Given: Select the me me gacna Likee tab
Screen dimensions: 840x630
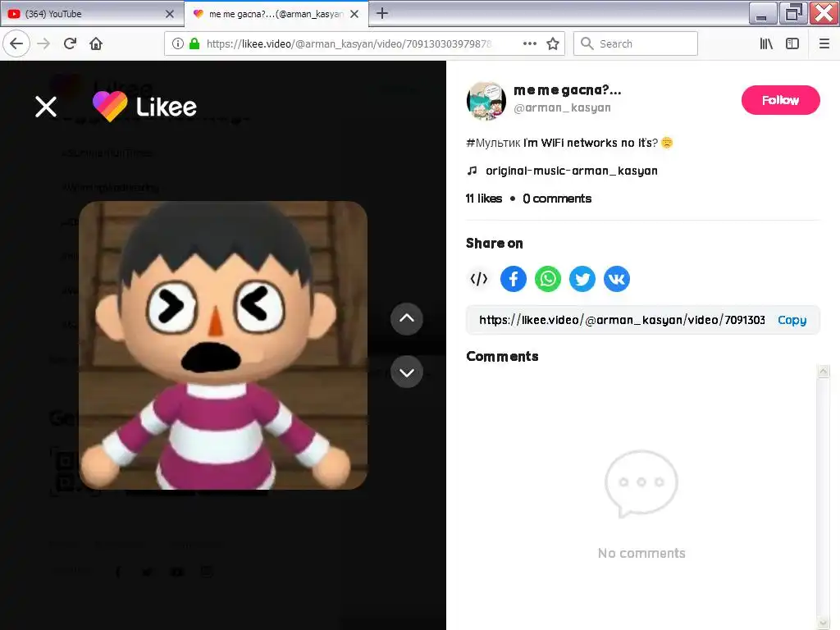Looking at the screenshot, I should coord(276,14).
